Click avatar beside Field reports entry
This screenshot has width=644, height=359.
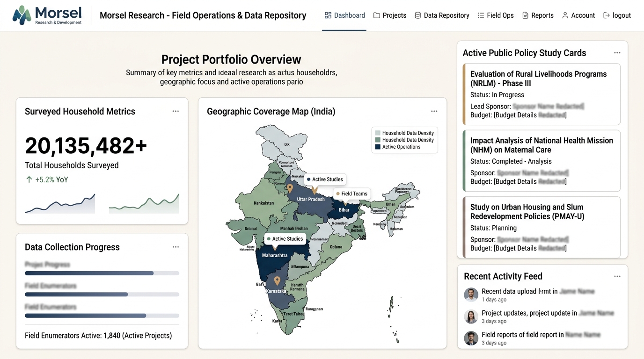pos(471,338)
